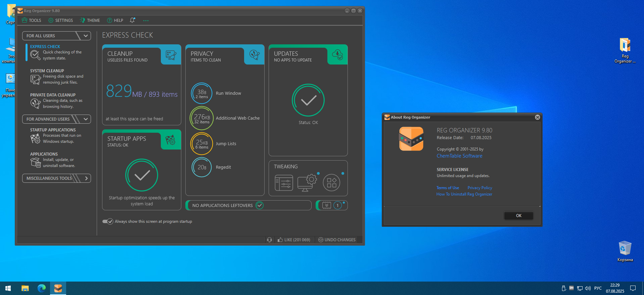
Task: Open the Tweaking circular grid icon
Action: point(331,183)
